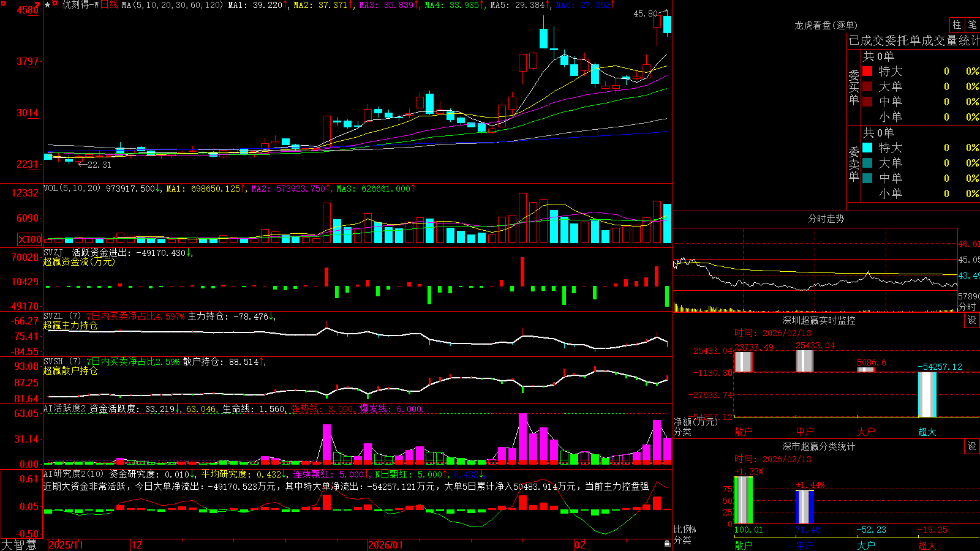This screenshot has width=980, height=551.
Task: Click the red gear icon next to the star
Action: 55,4
